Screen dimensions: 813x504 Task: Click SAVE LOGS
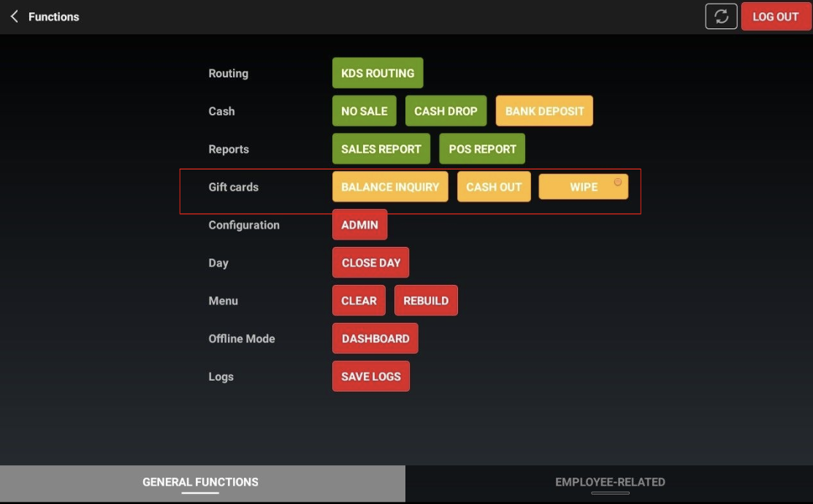coord(371,377)
